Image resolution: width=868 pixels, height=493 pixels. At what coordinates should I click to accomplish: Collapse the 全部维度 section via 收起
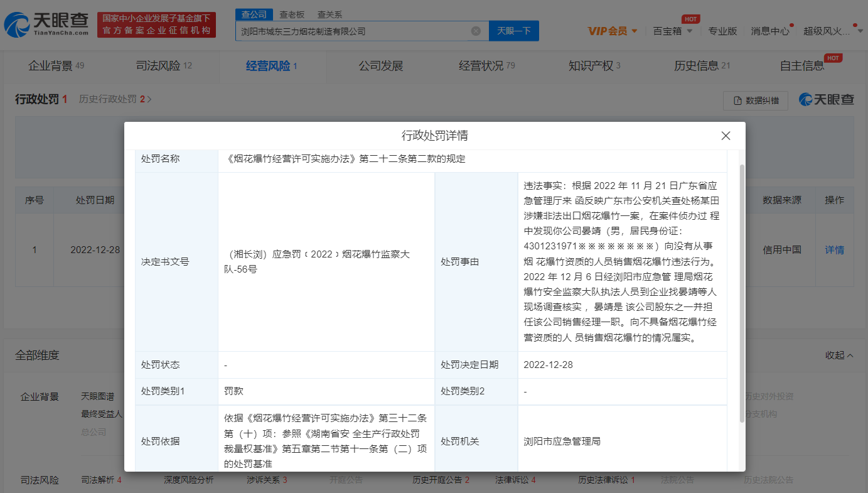point(839,355)
